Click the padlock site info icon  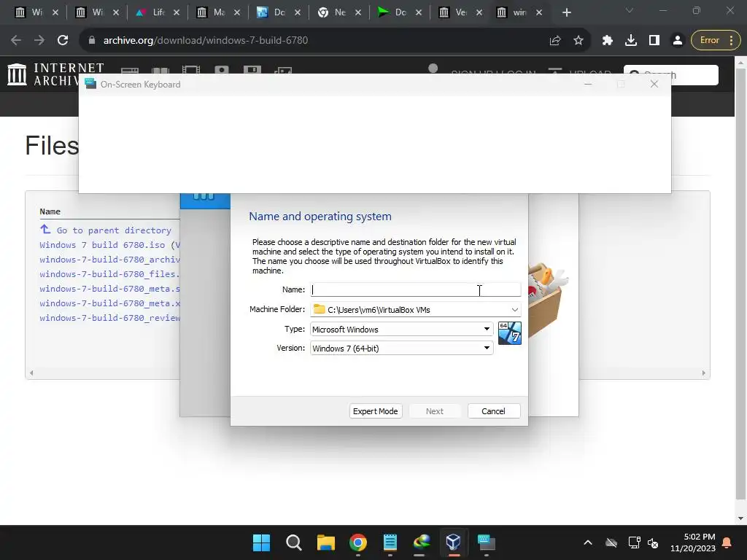pyautogui.click(x=92, y=41)
